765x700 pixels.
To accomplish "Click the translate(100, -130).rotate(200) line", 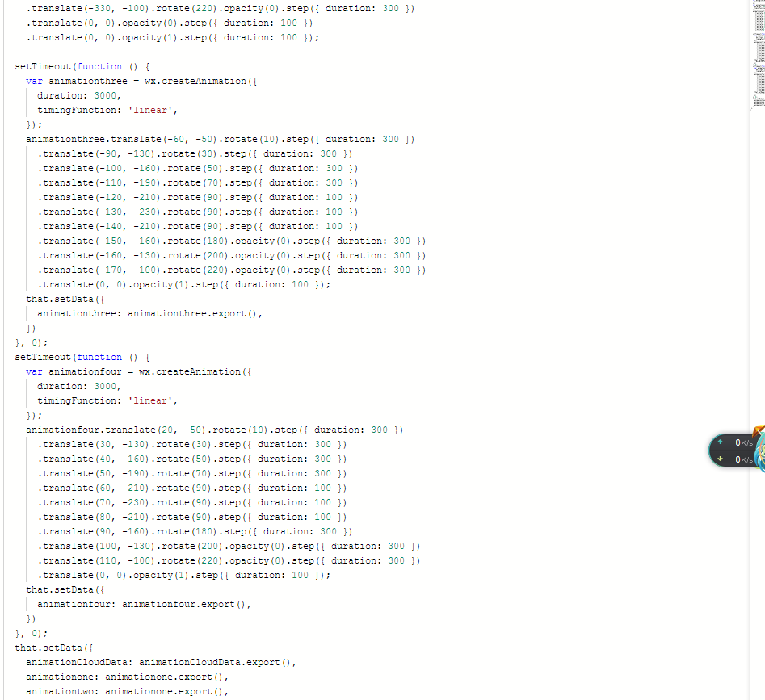I will click(x=229, y=546).
